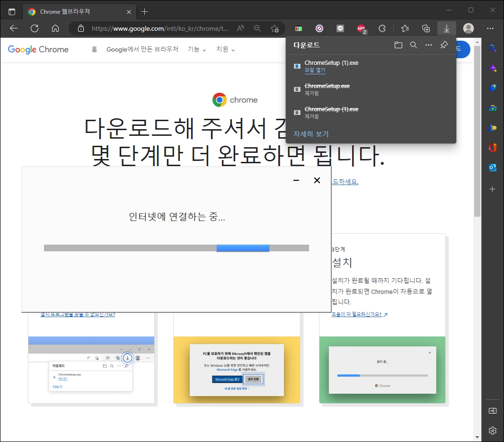Search downloads with magnifier icon
The height and width of the screenshot is (442, 504).
tap(414, 45)
